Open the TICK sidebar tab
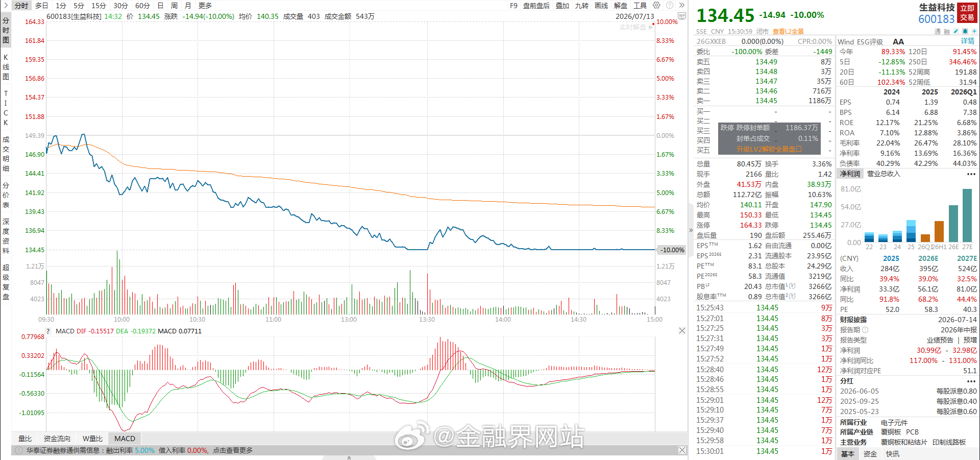 pos(6,108)
